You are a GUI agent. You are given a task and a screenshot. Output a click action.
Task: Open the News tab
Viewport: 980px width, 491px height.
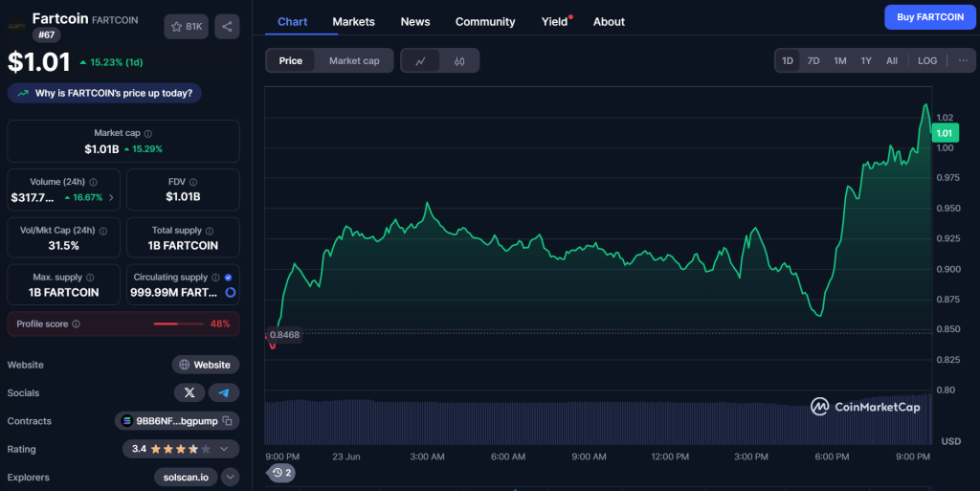tap(415, 22)
